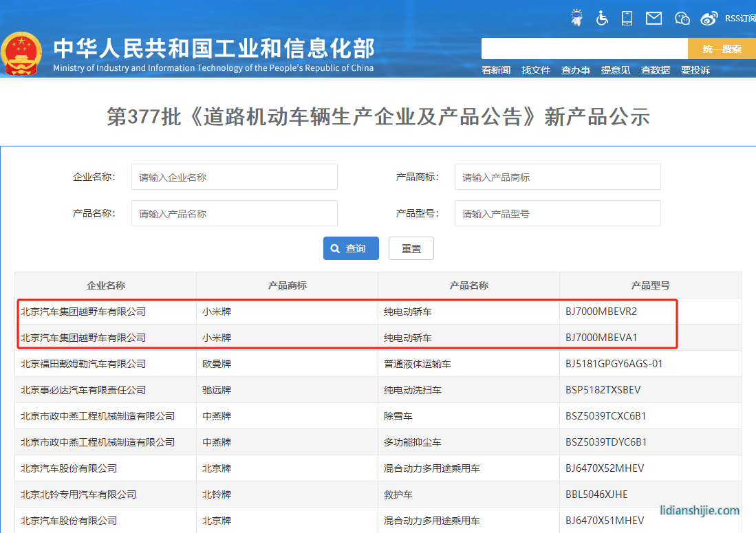This screenshot has width=756, height=533.
Task: Open the Weibo sharing icon
Action: click(x=709, y=17)
